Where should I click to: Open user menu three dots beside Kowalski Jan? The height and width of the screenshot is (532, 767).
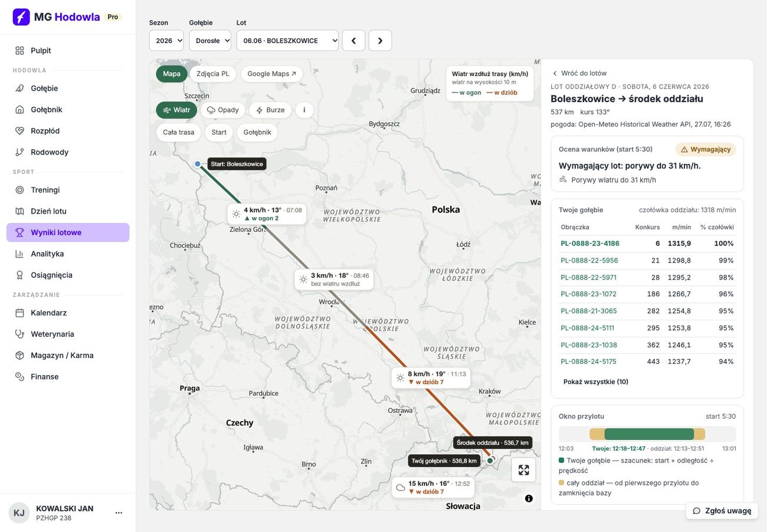click(119, 513)
